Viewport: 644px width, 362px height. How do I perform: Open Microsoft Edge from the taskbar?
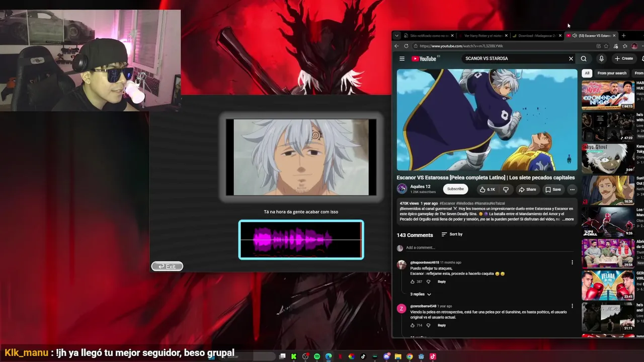click(329, 356)
